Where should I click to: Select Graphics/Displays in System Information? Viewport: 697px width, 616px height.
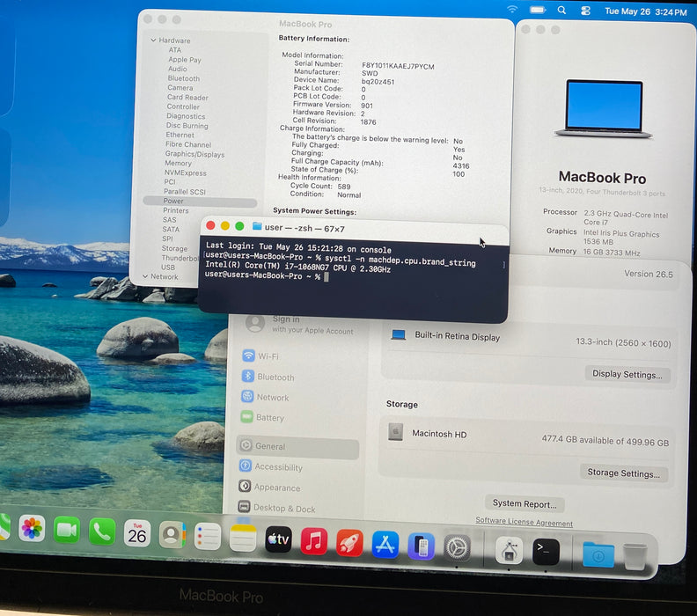pyautogui.click(x=194, y=154)
